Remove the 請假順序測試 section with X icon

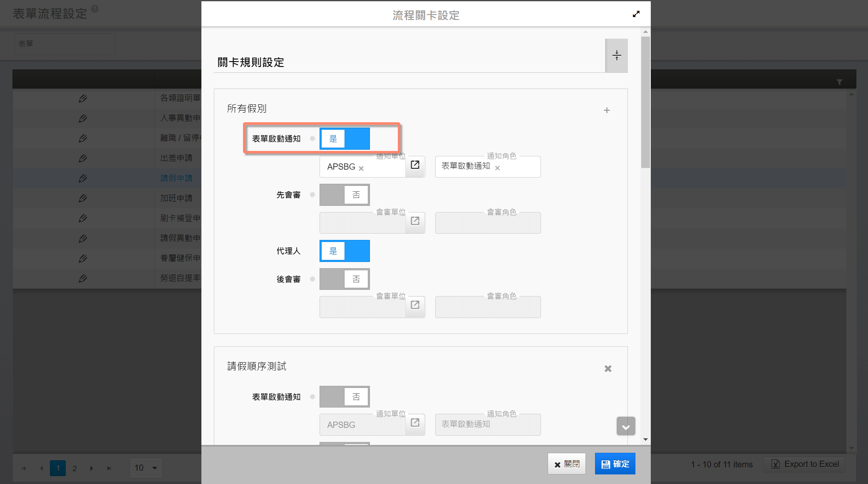[608, 368]
